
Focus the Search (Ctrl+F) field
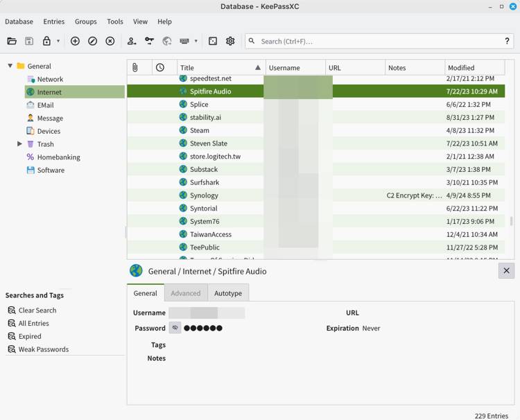(x=380, y=42)
